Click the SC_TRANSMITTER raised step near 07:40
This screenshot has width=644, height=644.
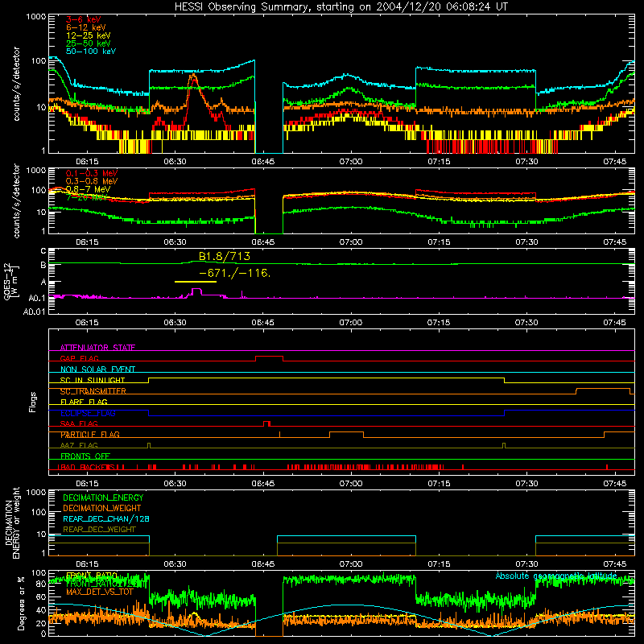[603, 389]
